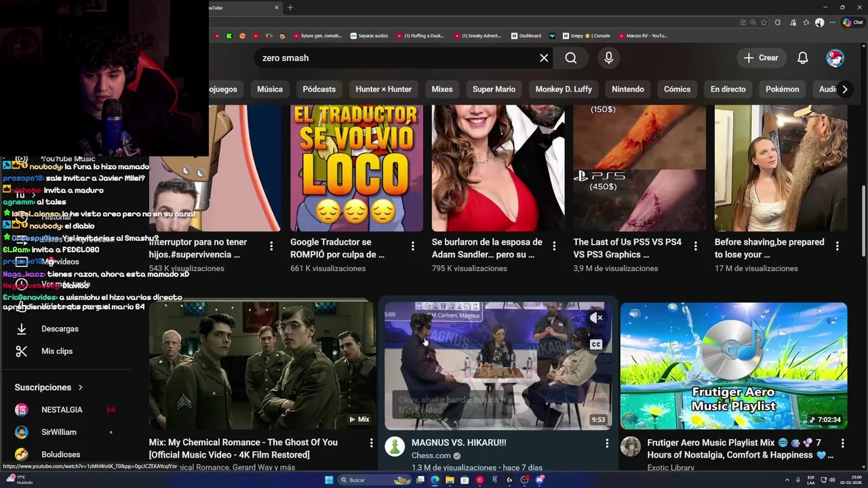Open options for Google Traductor short
This screenshot has width=868, height=488.
(412, 246)
